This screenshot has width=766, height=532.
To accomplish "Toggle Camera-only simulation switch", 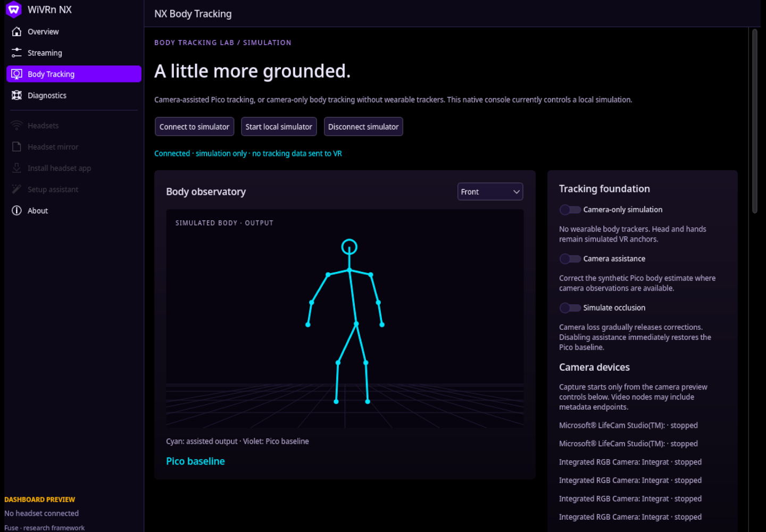I will tap(570, 210).
